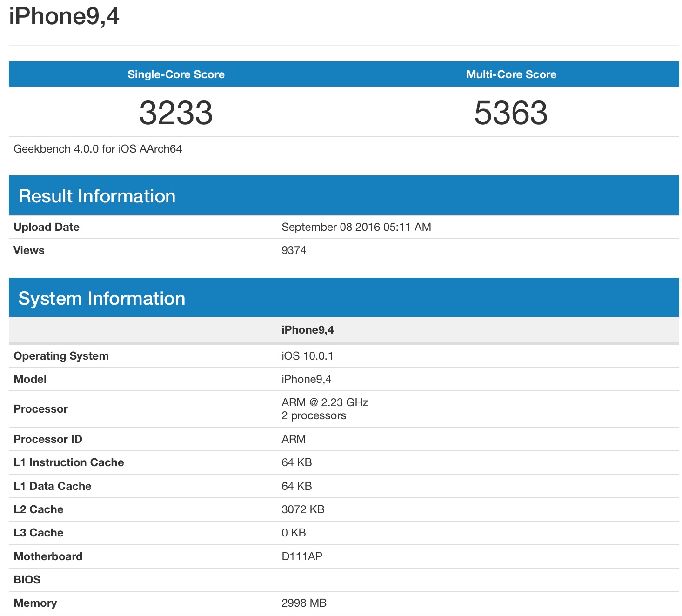Click the iPhone9,4 page title
Image resolution: width=682 pixels, height=616 pixels.
64,17
